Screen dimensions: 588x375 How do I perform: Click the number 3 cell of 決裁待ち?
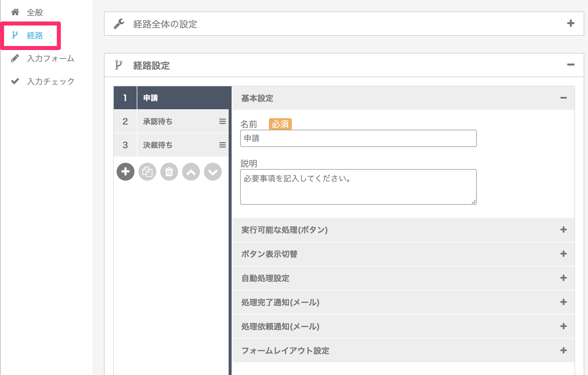tap(125, 145)
